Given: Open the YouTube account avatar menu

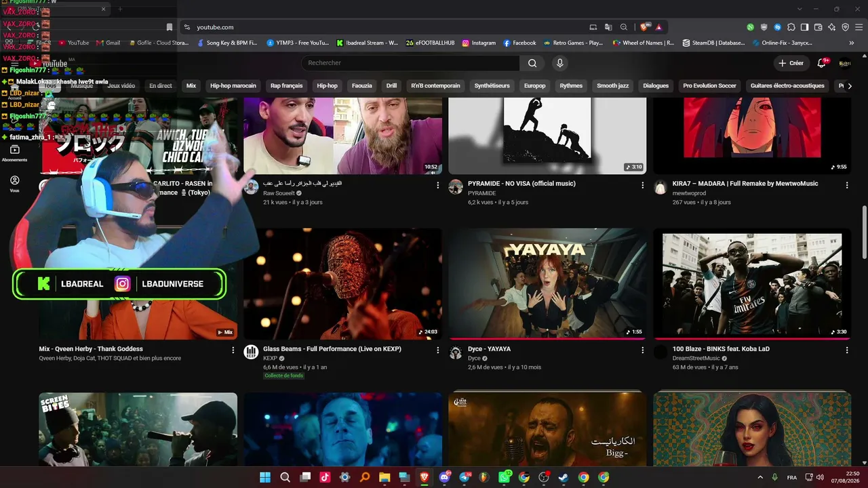Looking at the screenshot, I should point(845,63).
